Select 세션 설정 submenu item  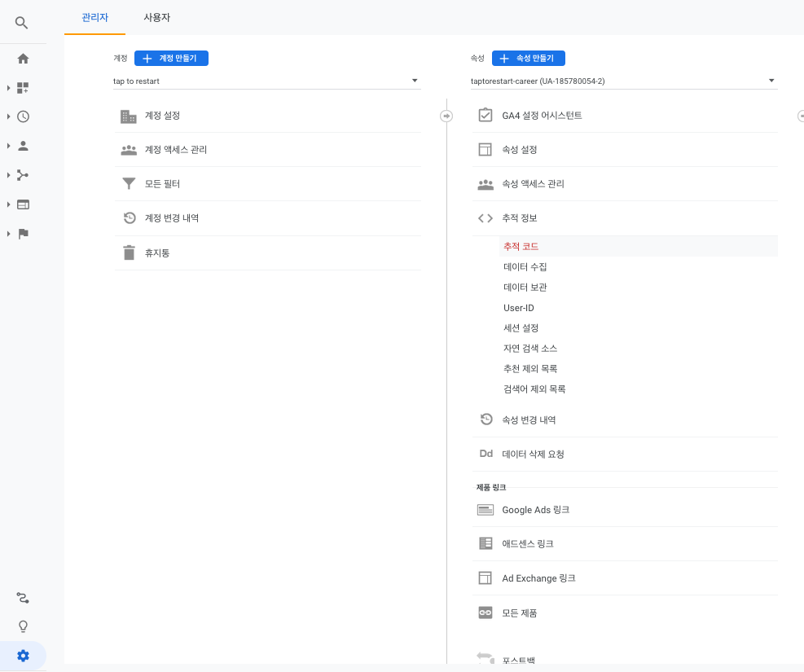pos(521,328)
